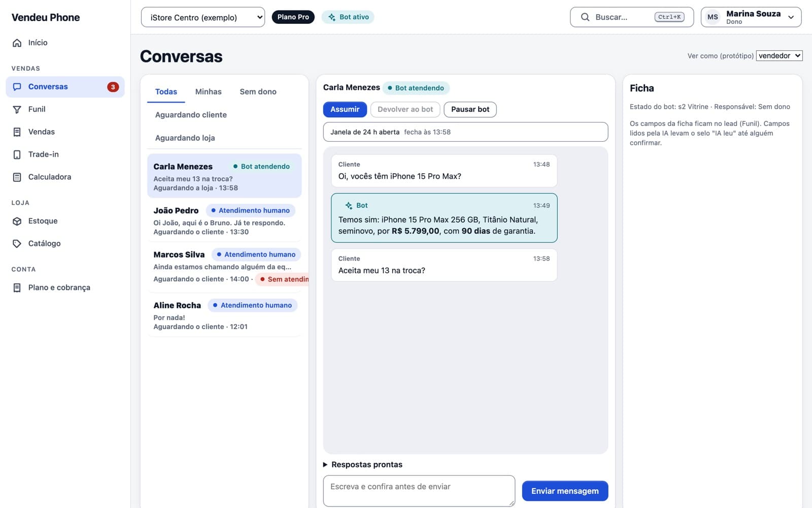Viewport: 812px width, 508px height.
Task: Click the Pausar bot button
Action: [470, 109]
